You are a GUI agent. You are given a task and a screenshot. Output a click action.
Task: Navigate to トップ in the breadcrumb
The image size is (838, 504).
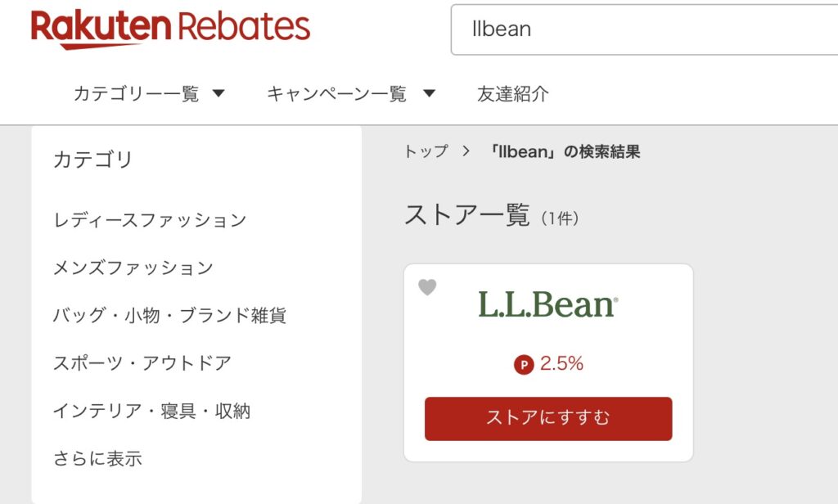point(424,151)
